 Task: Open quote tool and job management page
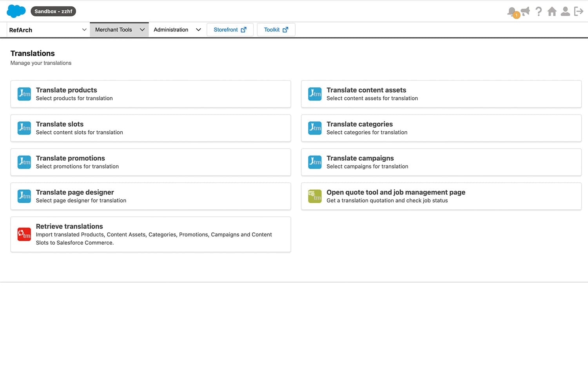(x=396, y=192)
